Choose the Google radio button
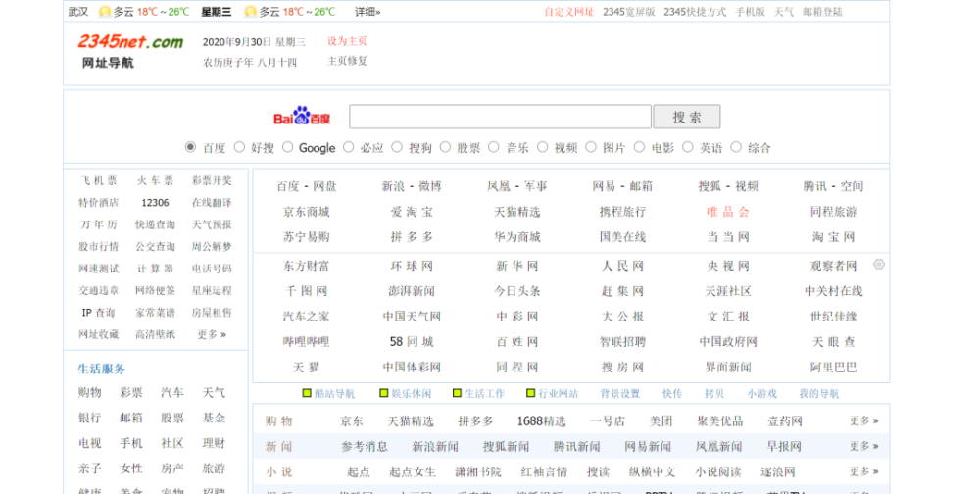The width and height of the screenshot is (980, 494). 287,147
